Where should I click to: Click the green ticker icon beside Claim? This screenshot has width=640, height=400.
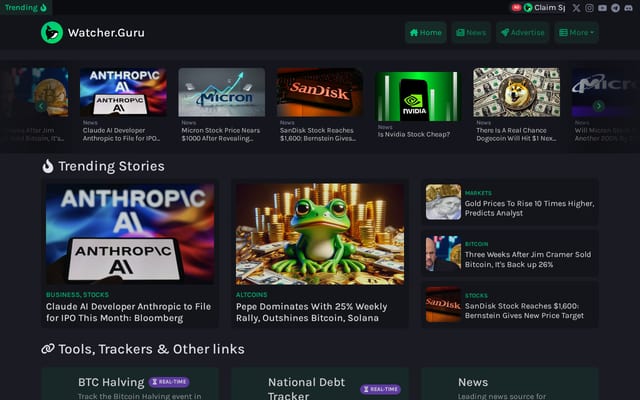[x=528, y=7]
